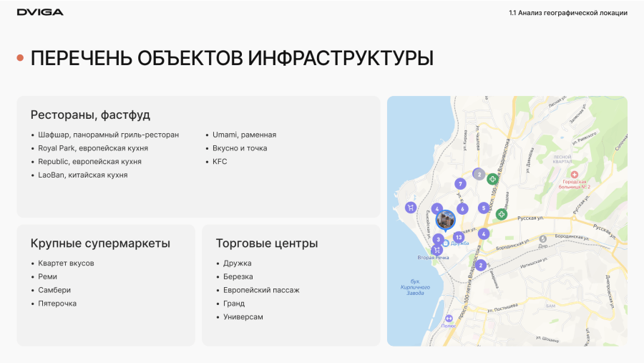The height and width of the screenshot is (363, 644).
Task: Select the purple cluster marker numbered 6
Action: click(x=462, y=209)
